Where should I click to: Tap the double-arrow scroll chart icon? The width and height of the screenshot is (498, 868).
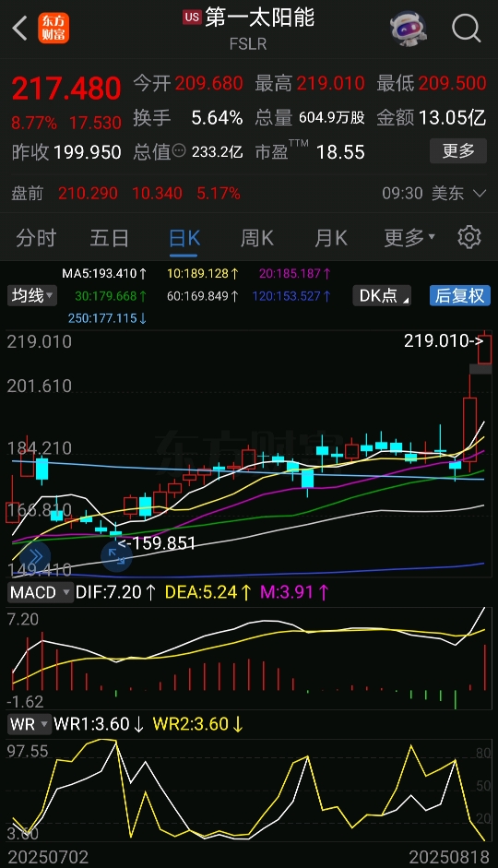tap(35, 556)
